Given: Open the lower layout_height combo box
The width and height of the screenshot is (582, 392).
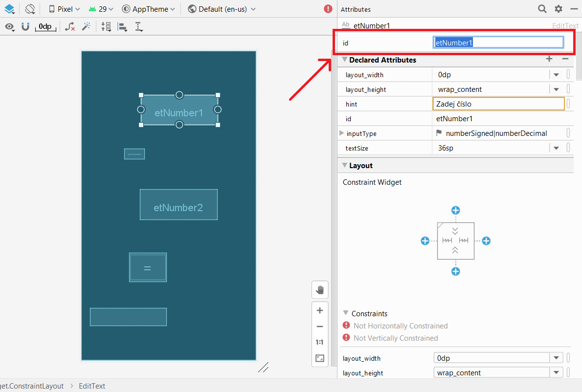Looking at the screenshot, I should [498, 372].
